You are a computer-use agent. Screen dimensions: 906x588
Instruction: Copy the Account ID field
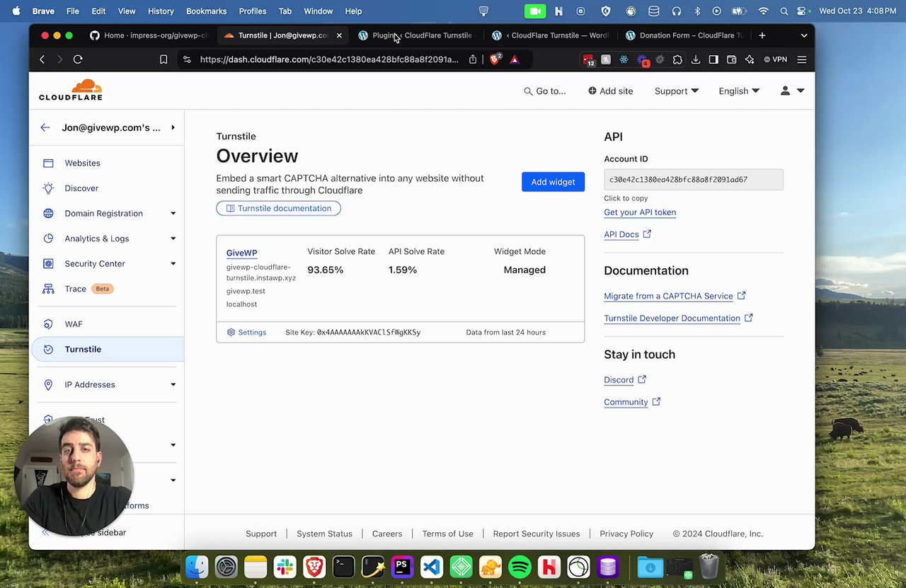pyautogui.click(x=694, y=180)
